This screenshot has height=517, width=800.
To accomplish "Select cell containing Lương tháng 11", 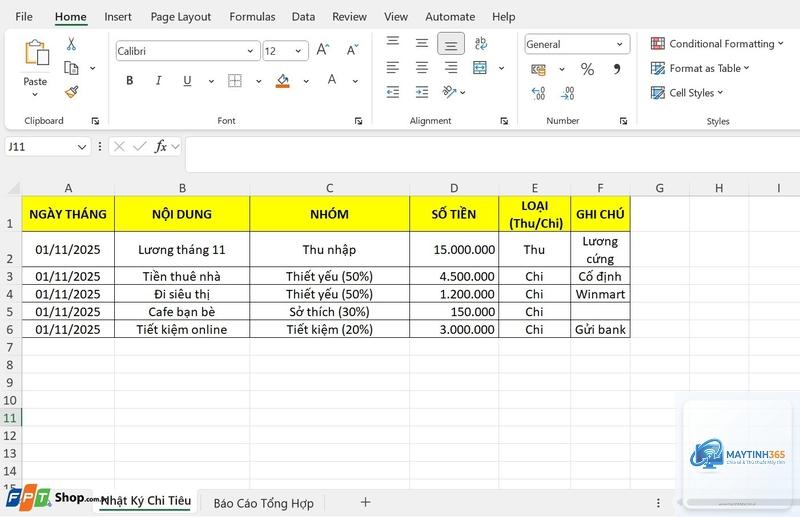I will click(x=182, y=250).
